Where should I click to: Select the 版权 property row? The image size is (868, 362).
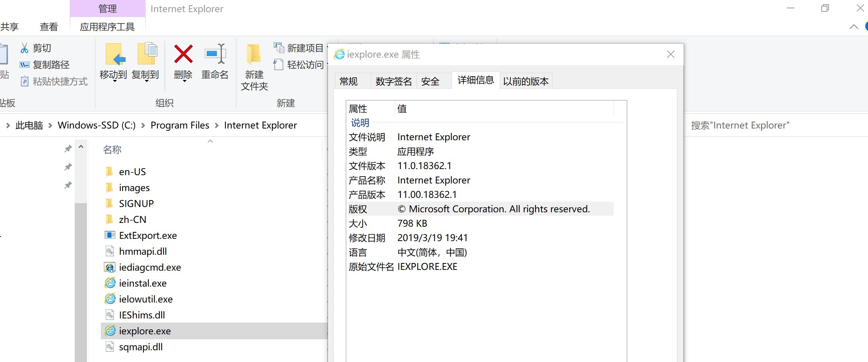click(480, 209)
